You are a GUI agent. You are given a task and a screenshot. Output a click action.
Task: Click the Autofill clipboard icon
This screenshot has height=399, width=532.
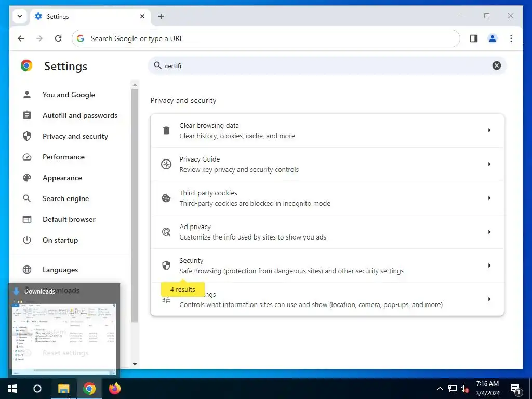coord(27,115)
